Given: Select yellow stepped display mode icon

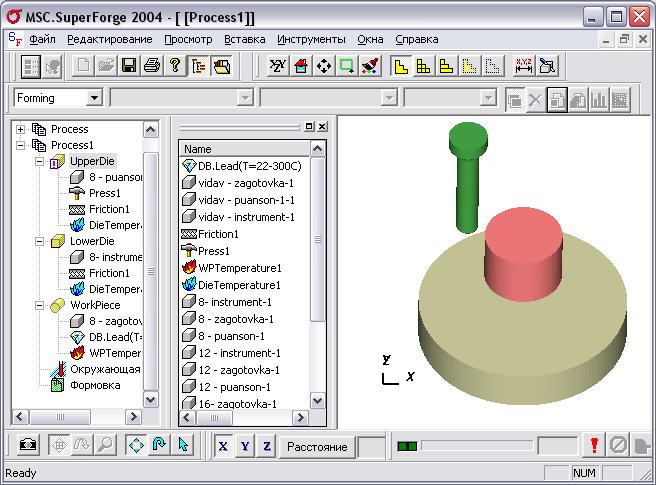Looking at the screenshot, I should pos(446,66).
